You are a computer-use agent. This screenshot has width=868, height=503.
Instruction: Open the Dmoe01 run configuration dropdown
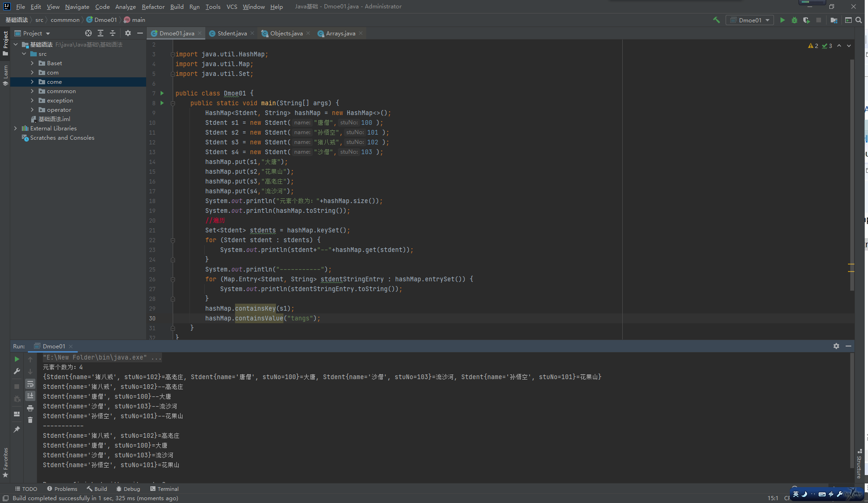tap(750, 20)
